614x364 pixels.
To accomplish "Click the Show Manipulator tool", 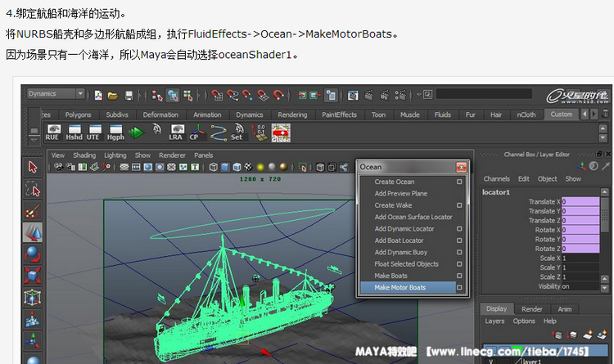I will click(x=33, y=340).
